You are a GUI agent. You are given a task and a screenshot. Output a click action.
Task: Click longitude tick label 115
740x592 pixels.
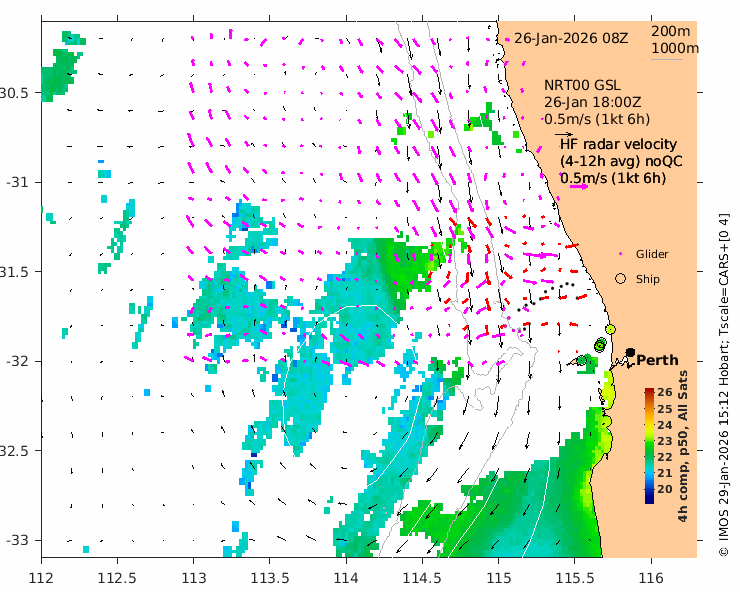tap(498, 578)
